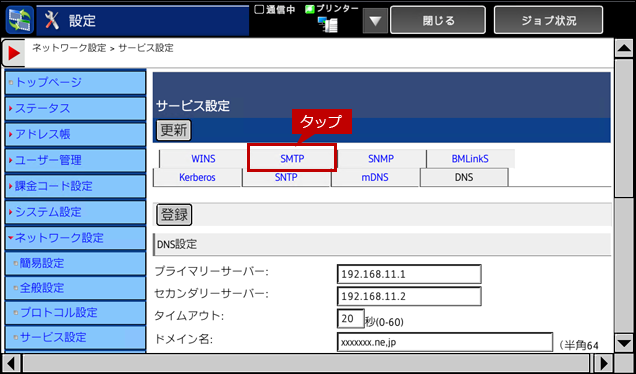Open the ジョブ状況 button
Viewport: 636px width, 374px height.
[x=548, y=20]
